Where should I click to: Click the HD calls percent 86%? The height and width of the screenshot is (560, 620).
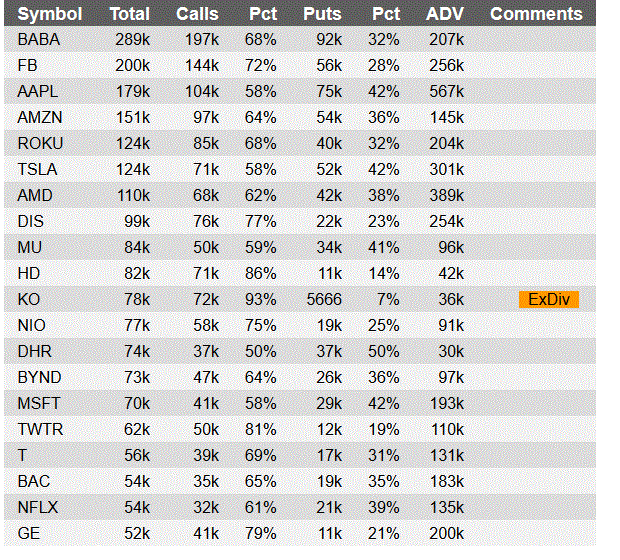[261, 274]
